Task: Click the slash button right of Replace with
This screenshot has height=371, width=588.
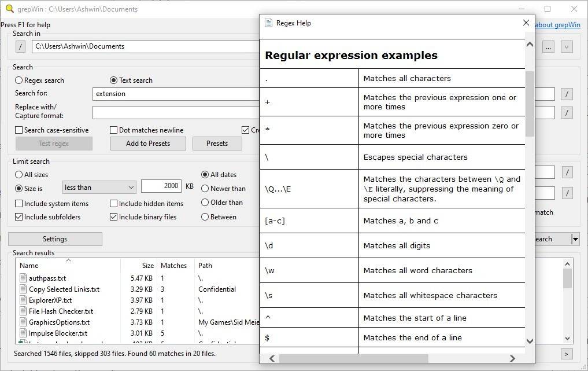Action: pos(567,112)
